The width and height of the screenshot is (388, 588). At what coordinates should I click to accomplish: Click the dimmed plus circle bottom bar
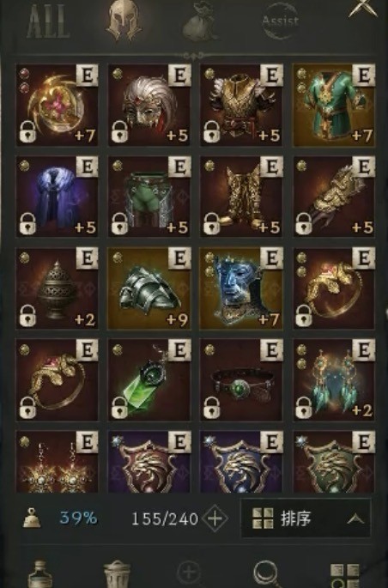[189, 573]
